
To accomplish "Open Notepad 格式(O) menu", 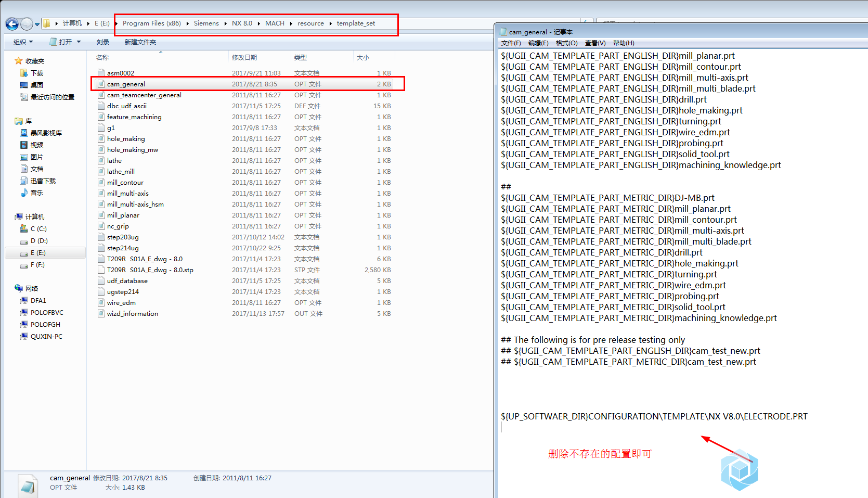I will point(566,43).
